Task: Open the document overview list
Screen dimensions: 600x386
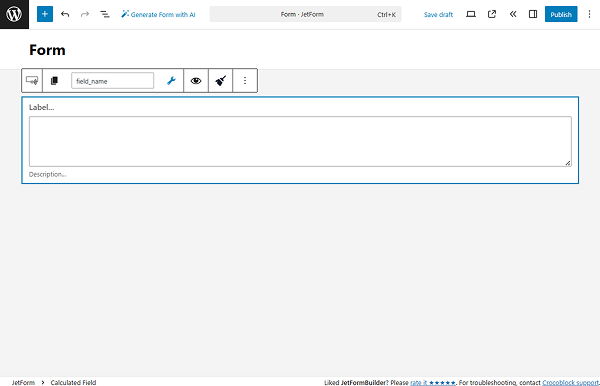Action: tap(105, 14)
